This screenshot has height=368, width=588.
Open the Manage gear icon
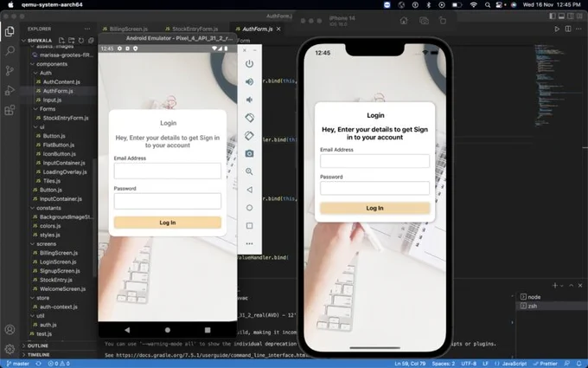[10, 349]
